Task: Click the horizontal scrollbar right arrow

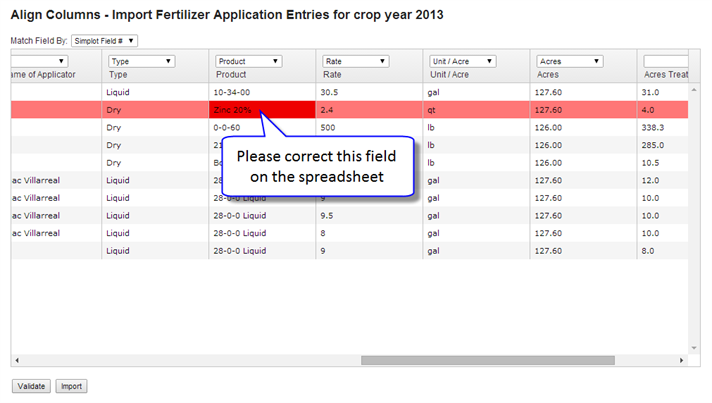Action: [x=681, y=360]
